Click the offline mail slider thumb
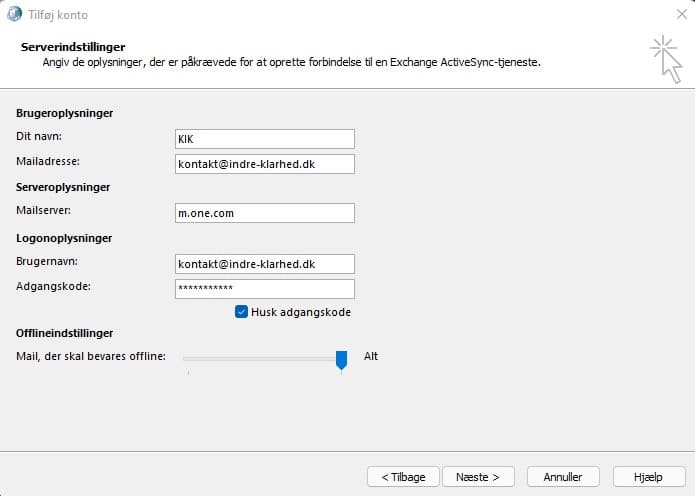Viewport: 695px width, 496px height. [341, 358]
